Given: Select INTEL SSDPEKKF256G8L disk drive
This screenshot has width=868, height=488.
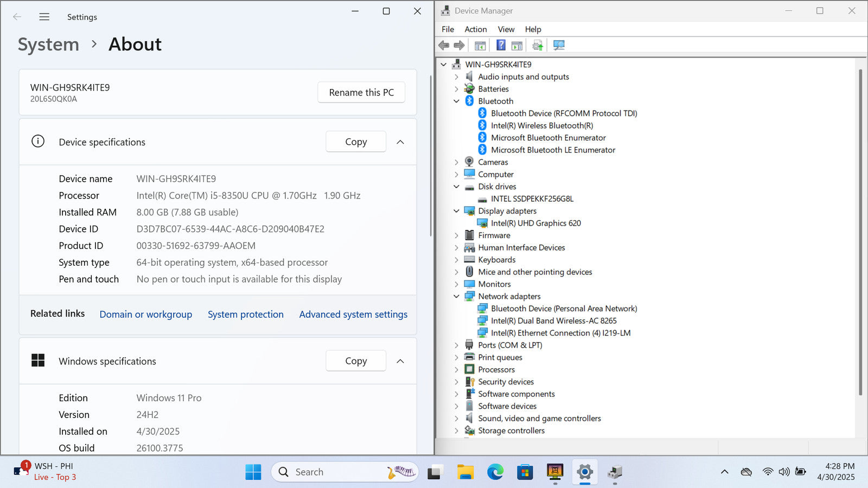Looking at the screenshot, I should (x=532, y=198).
